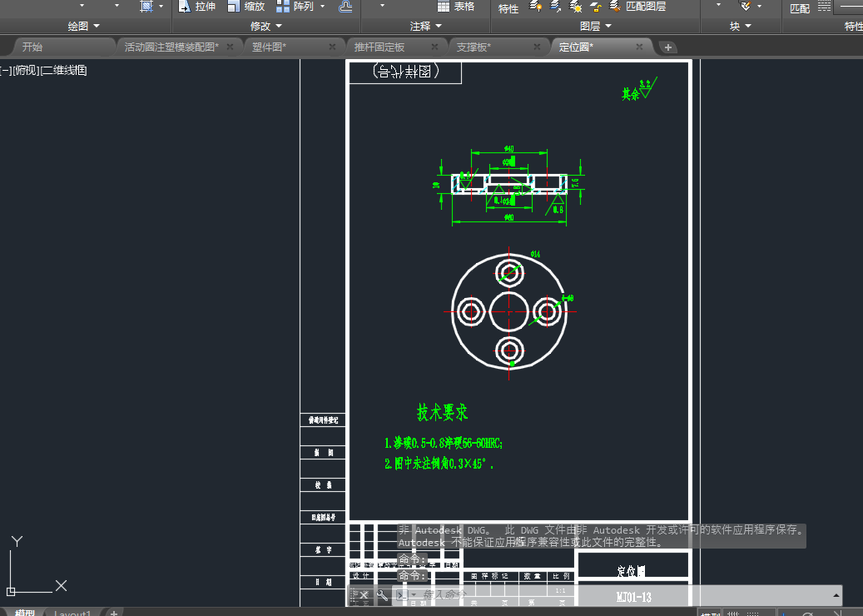Viewport: 863px width, 616px height.
Task: Click the trim frame icon in Modify panel
Action: (146, 6)
